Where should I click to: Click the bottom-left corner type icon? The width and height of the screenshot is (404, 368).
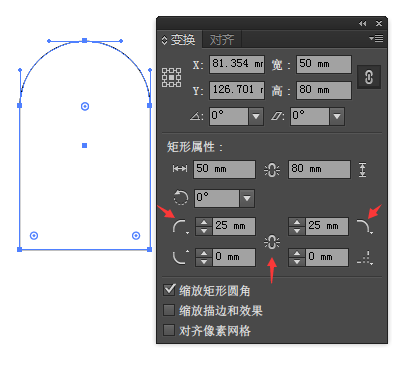[x=180, y=257]
